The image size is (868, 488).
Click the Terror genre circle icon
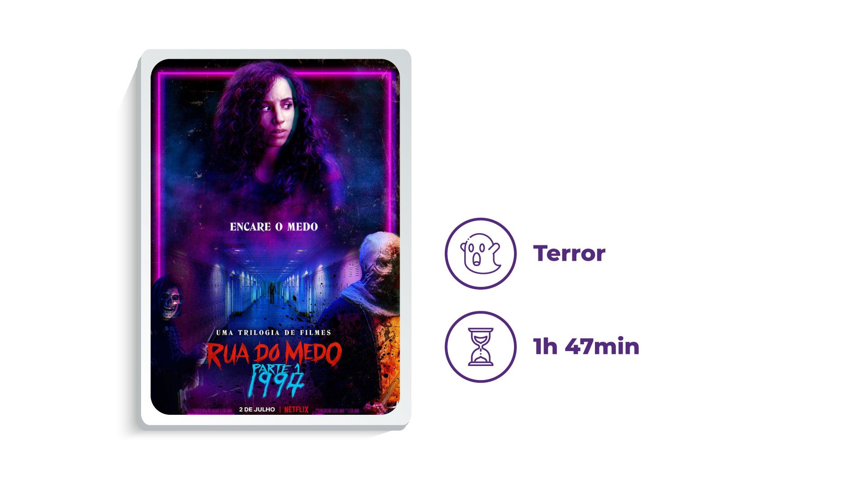click(x=480, y=253)
